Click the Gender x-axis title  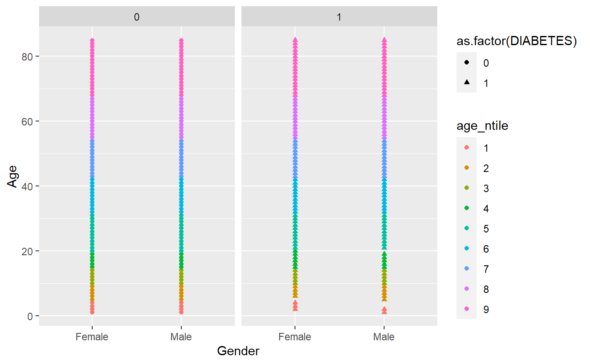238,351
